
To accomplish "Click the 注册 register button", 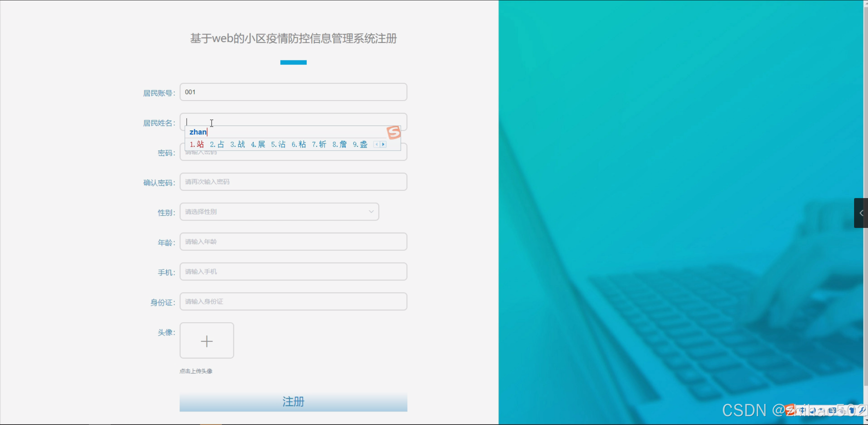I will point(293,402).
